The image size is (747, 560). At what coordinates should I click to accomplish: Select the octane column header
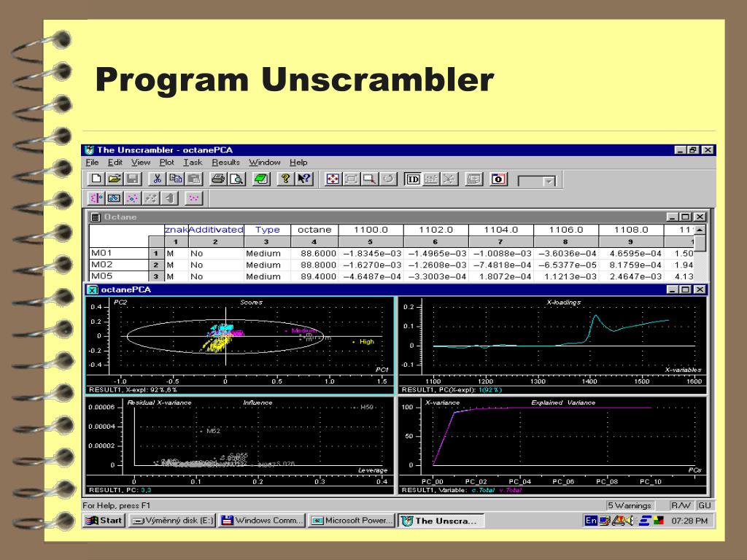314,230
